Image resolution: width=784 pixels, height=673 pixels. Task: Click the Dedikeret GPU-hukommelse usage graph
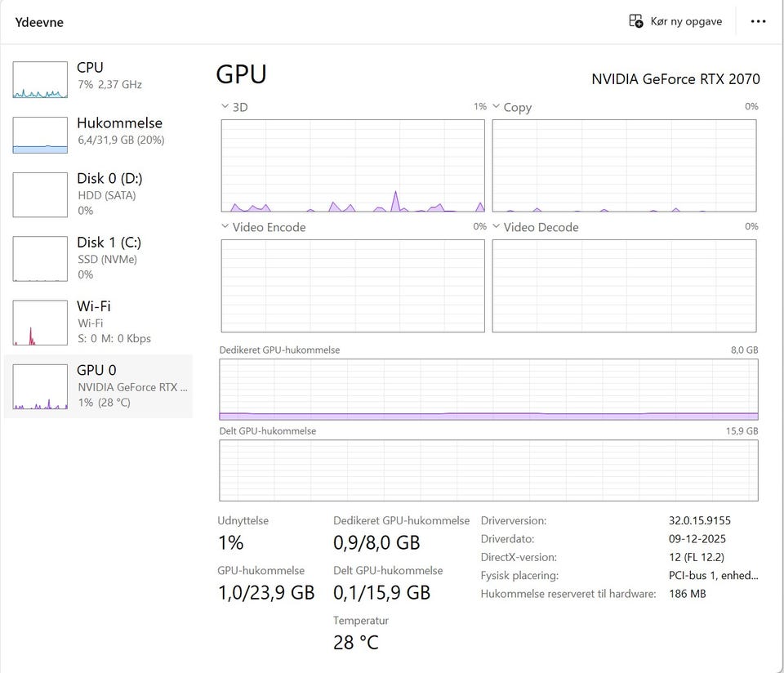click(488, 390)
